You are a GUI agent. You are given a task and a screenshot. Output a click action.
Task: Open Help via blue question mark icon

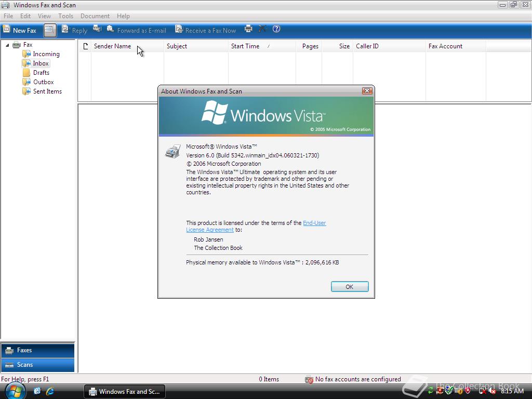coord(276,29)
